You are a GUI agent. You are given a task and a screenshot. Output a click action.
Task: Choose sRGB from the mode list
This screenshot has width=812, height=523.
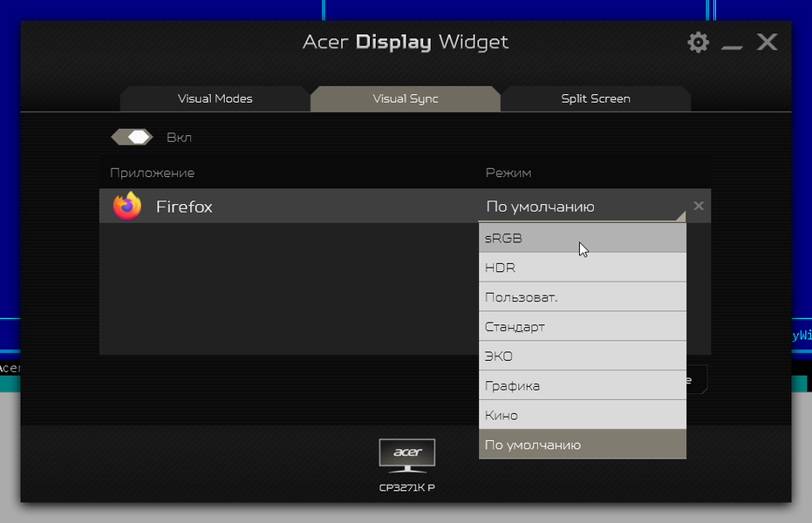[x=583, y=238]
